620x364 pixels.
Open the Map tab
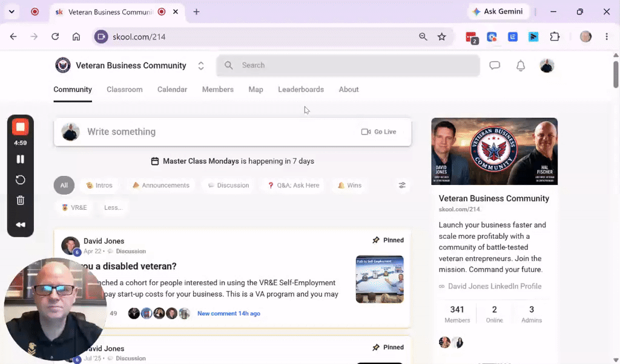256,89
